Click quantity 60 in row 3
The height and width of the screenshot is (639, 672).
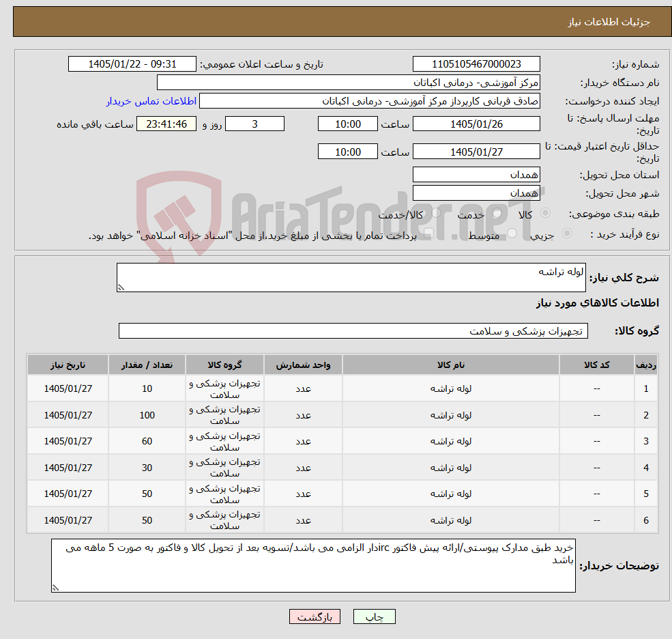coord(147,441)
